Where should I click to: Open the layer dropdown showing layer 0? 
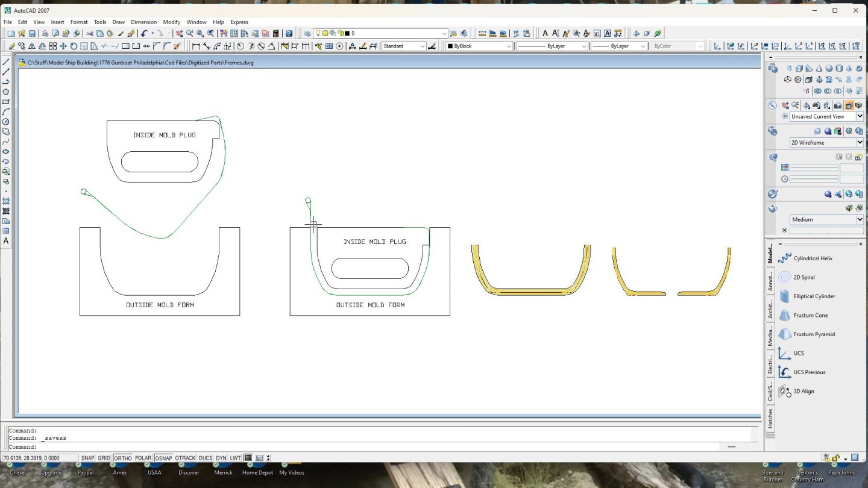tap(380, 34)
